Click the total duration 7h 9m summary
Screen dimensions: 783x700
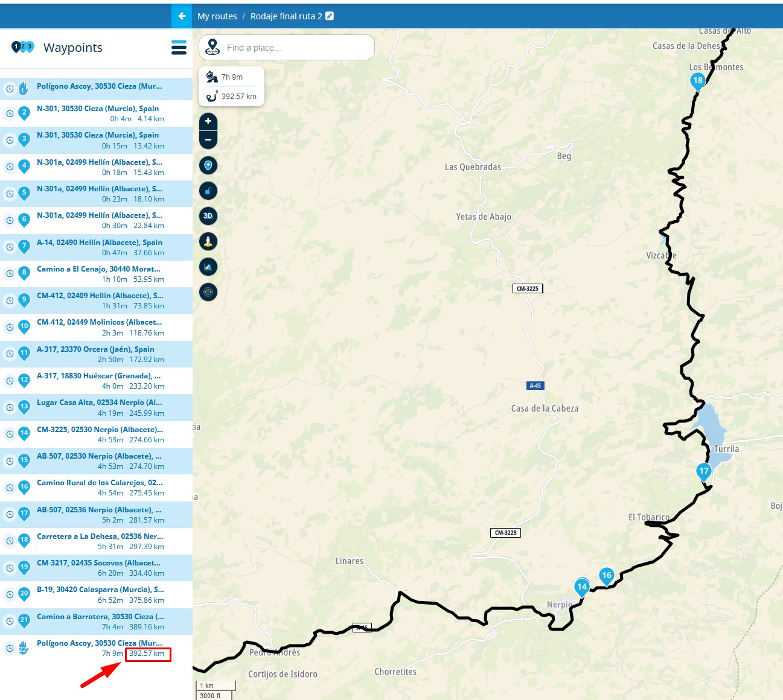[232, 77]
